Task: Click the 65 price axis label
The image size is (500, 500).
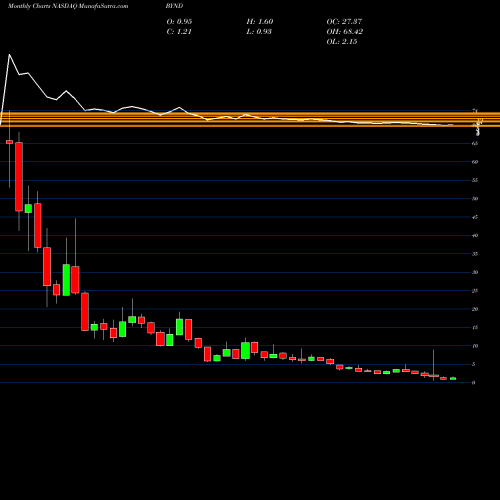Action: (x=475, y=143)
